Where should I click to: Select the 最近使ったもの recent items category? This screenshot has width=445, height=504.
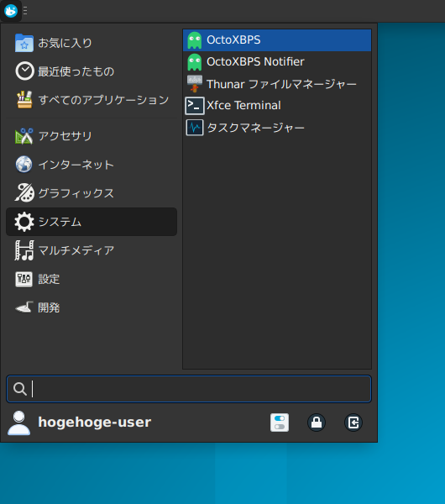pyautogui.click(x=92, y=71)
